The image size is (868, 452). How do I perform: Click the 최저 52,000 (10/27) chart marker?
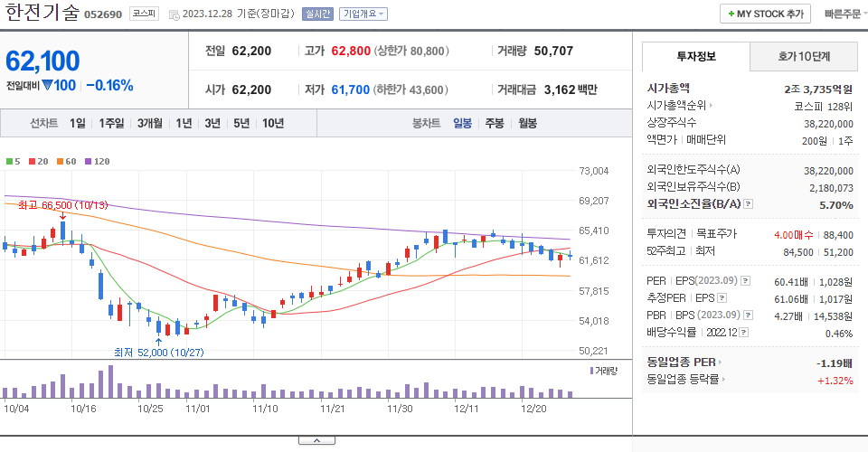pos(159,353)
